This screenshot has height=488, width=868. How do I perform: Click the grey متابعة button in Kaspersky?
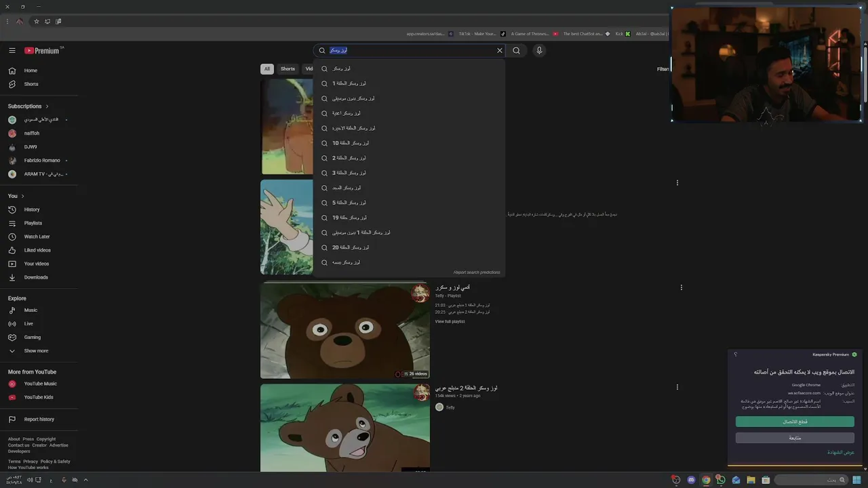795,438
